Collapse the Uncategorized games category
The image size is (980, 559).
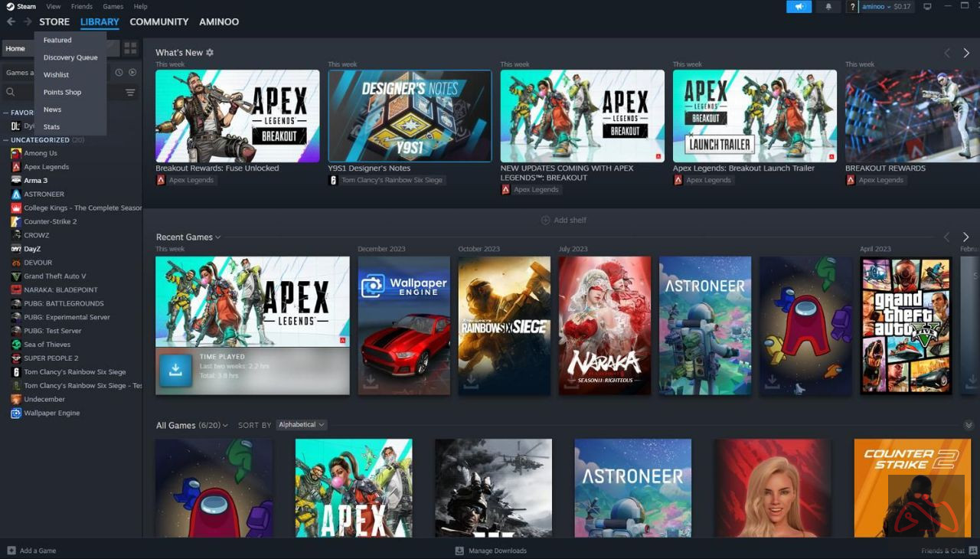tap(6, 140)
